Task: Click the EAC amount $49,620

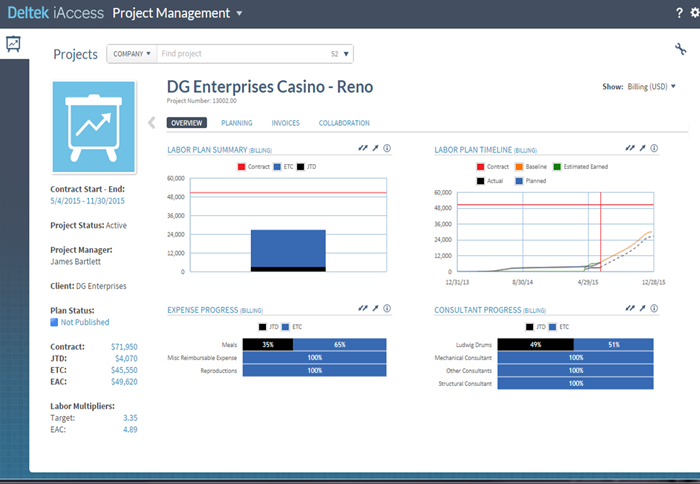Action: (x=124, y=382)
